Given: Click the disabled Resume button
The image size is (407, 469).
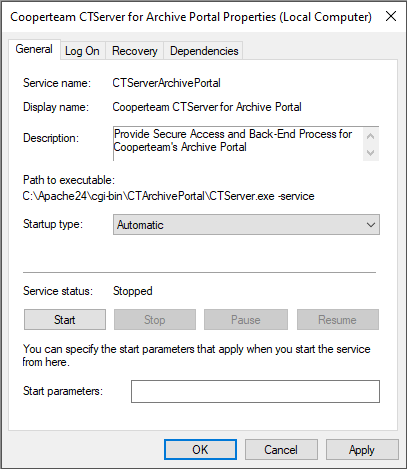Looking at the screenshot, I should click(x=338, y=320).
